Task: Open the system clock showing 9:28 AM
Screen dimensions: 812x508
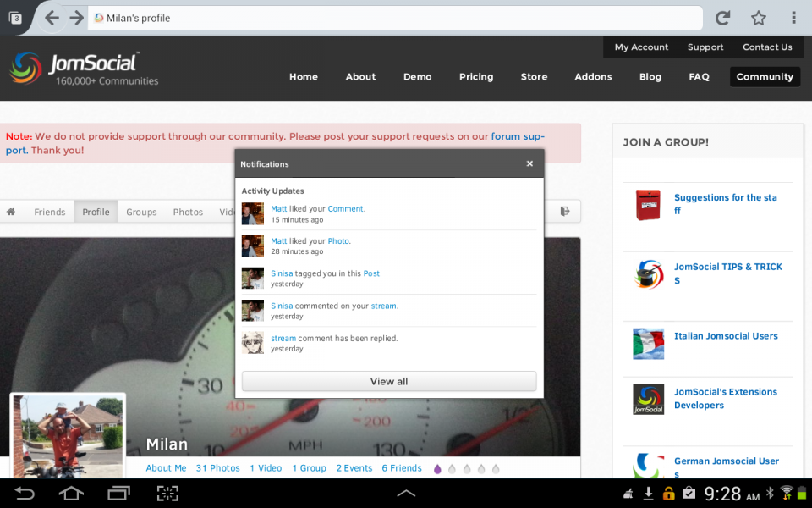Action: coord(732,494)
